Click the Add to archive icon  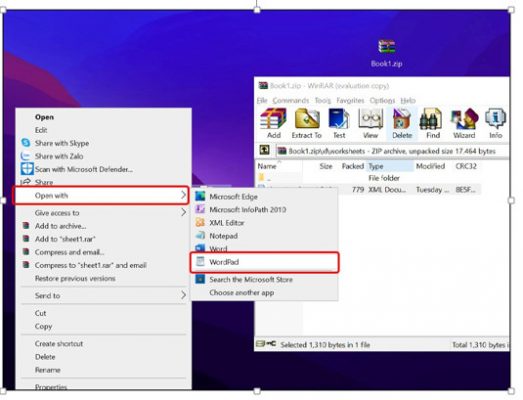coord(26,226)
